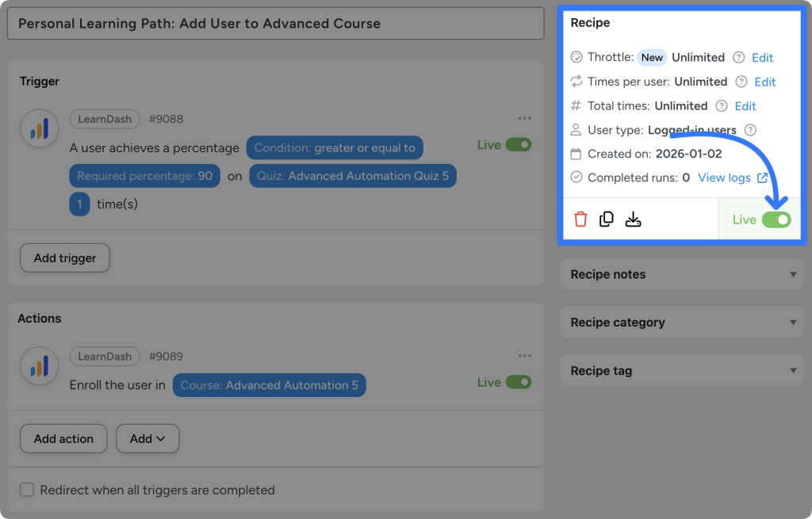Image resolution: width=812 pixels, height=519 pixels.
Task: Click the help icon beside Total times
Action: point(722,105)
